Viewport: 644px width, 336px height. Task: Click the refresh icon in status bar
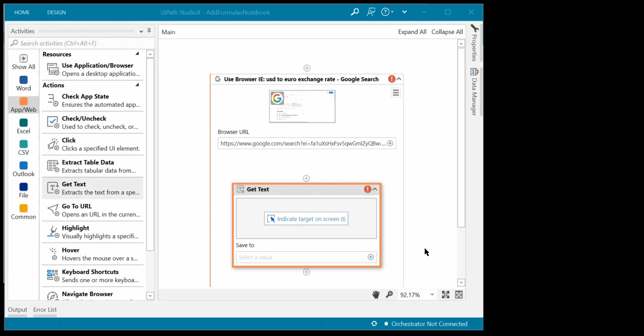point(374,324)
